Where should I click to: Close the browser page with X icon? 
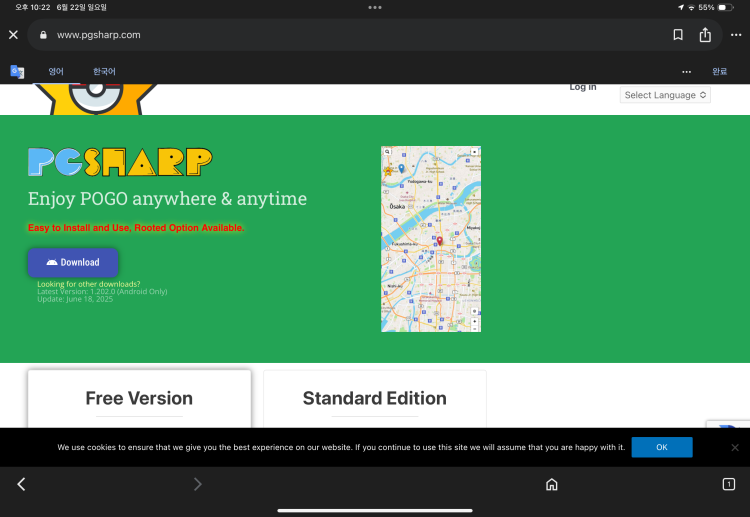tap(13, 35)
